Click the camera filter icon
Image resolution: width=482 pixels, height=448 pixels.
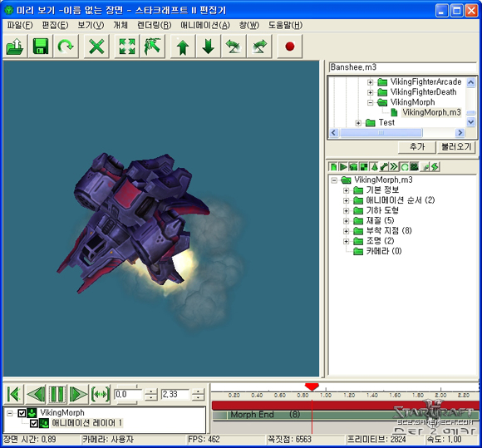(x=414, y=167)
